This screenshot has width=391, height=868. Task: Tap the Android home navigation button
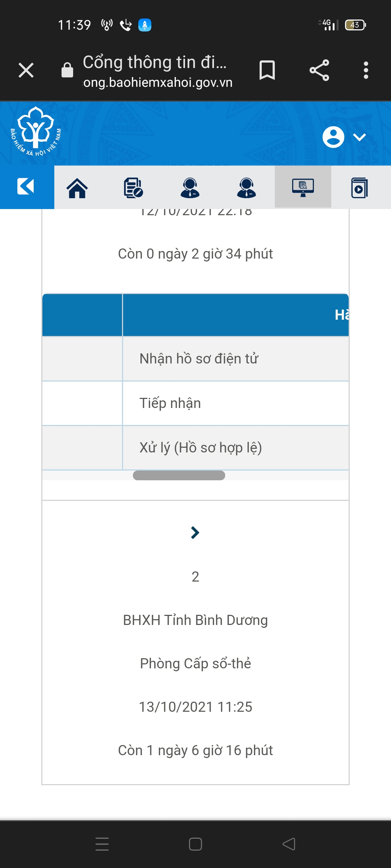coord(195,844)
